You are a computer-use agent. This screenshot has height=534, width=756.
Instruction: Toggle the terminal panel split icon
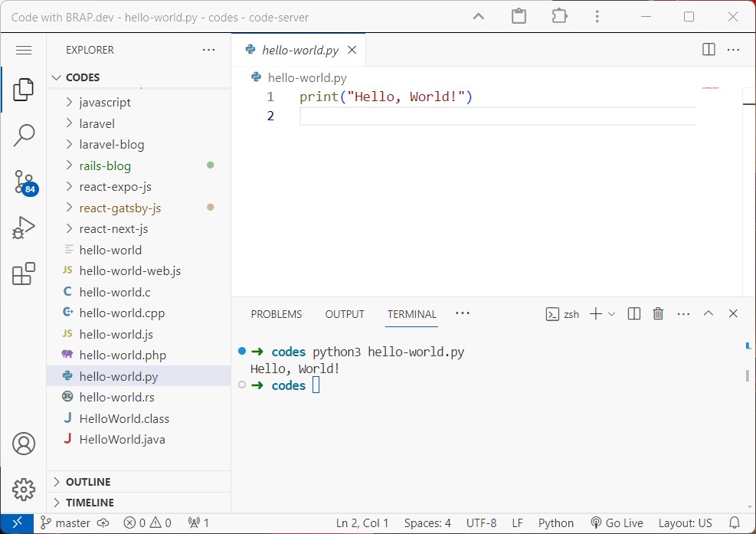point(633,313)
